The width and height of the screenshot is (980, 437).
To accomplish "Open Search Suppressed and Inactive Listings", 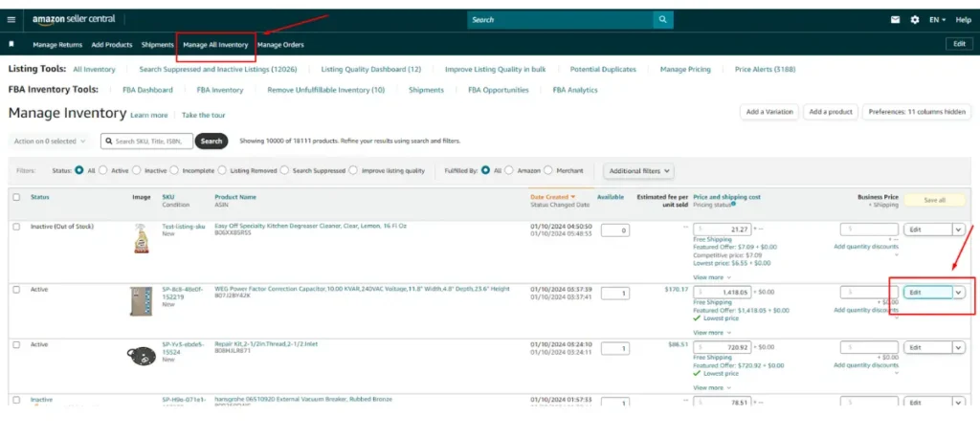I will (217, 69).
